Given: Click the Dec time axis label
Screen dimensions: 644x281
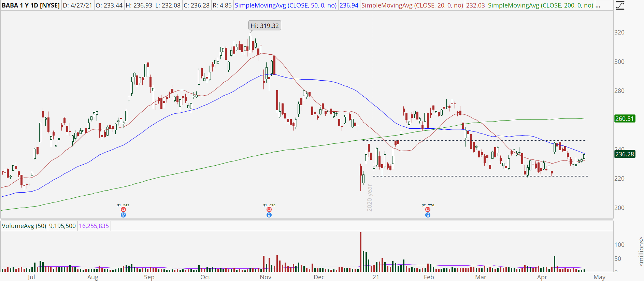Looking at the screenshot, I should (x=319, y=277).
